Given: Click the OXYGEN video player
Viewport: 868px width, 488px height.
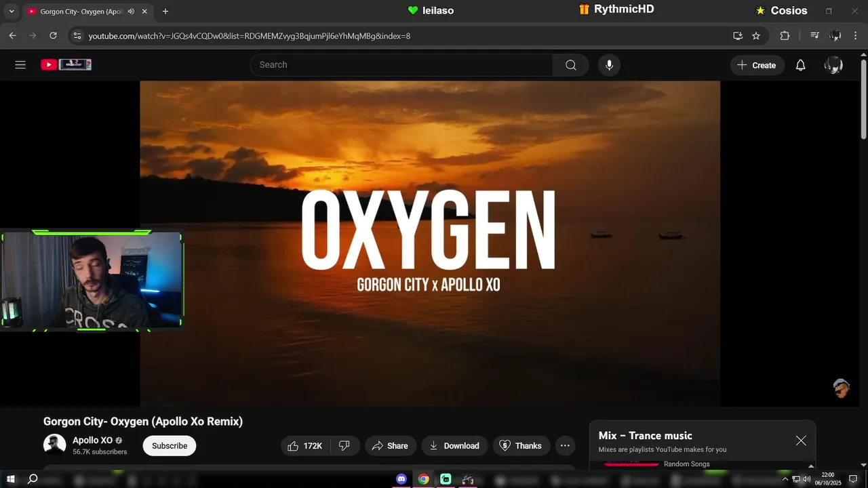Looking at the screenshot, I should [430, 244].
